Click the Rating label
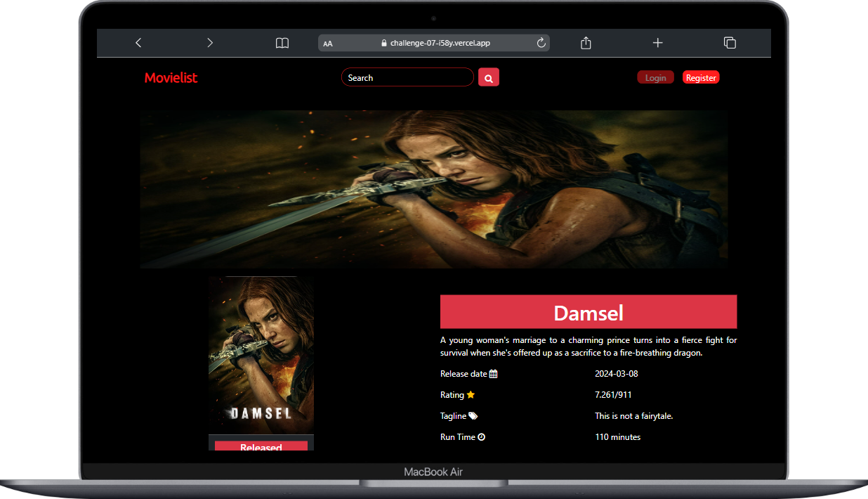The height and width of the screenshot is (499, 868). 452,395
